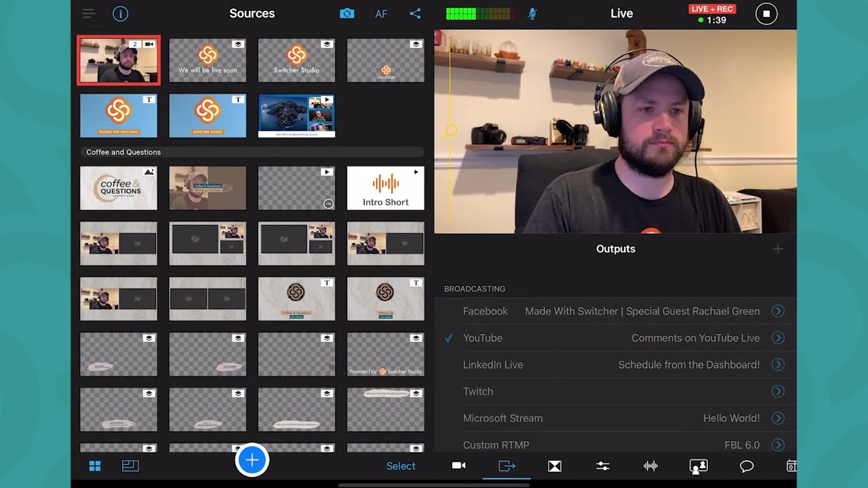This screenshot has height=488, width=868.
Task: Click the Live preview video of presenter
Action: (x=615, y=131)
